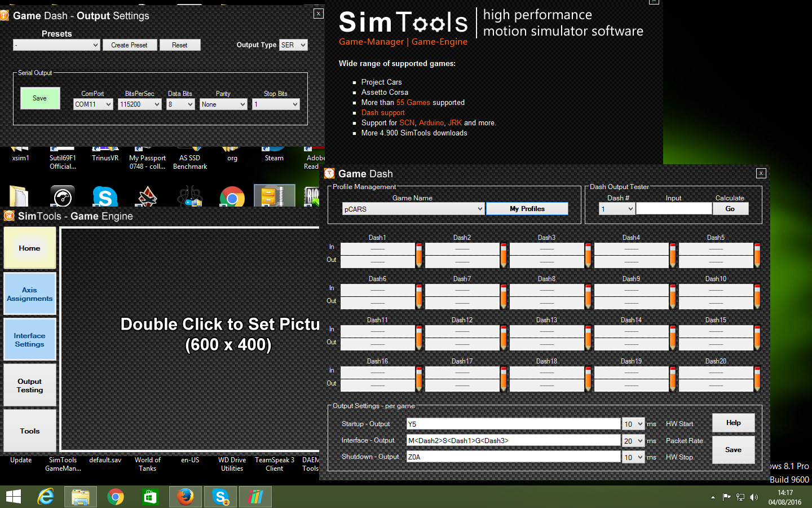The image size is (812, 508).
Task: Click the pencil icon beside Dash16
Action: point(419,379)
